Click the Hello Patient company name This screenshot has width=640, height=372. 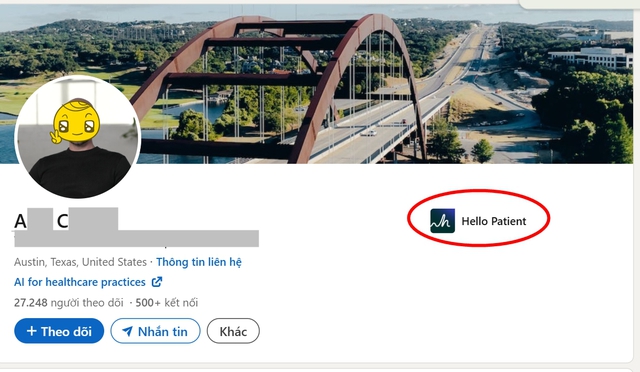(x=493, y=221)
